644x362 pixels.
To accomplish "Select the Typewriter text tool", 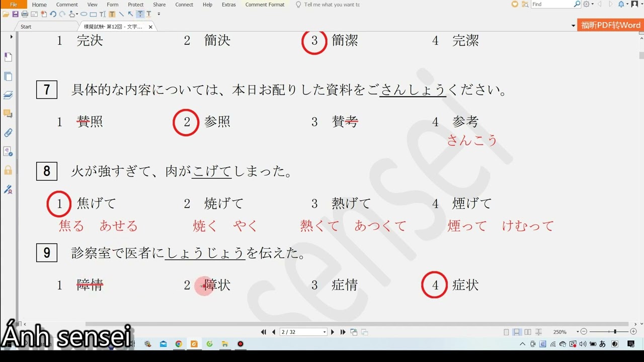I will click(103, 14).
